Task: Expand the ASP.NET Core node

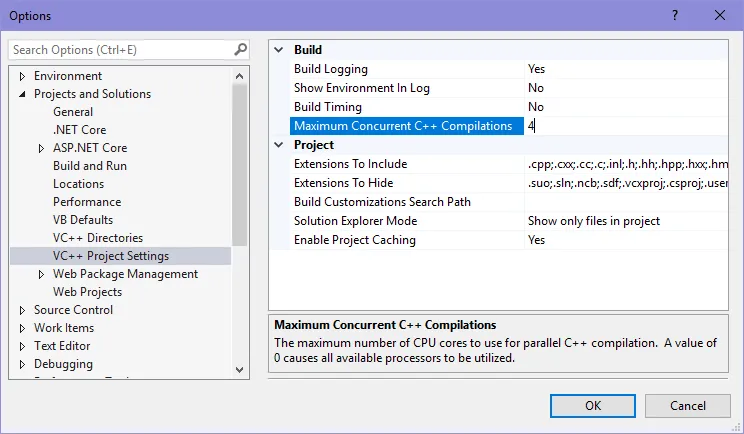Action: pyautogui.click(x=41, y=148)
